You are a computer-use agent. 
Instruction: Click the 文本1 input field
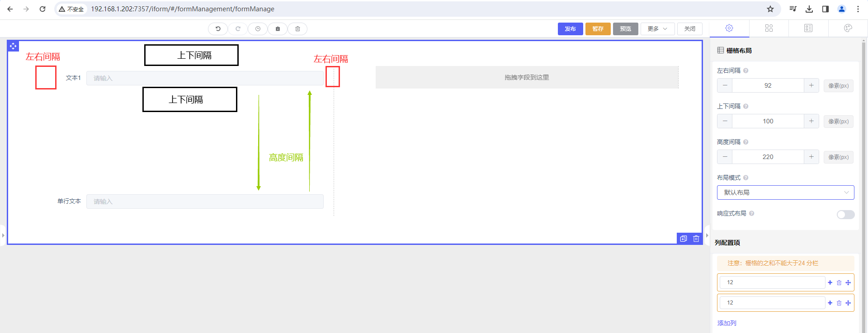click(x=204, y=78)
